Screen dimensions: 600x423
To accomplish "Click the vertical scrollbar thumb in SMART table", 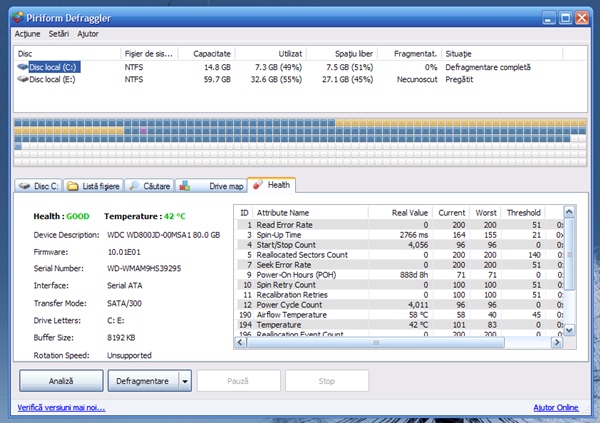I will click(569, 254).
